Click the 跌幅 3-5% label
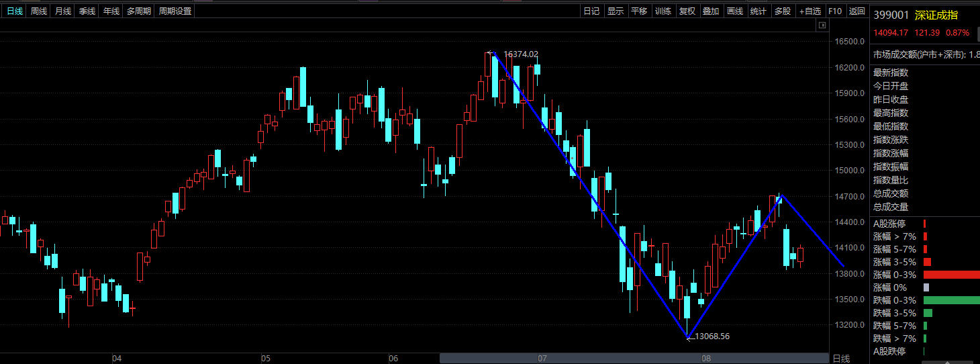This screenshot has height=364, width=980. (x=895, y=313)
